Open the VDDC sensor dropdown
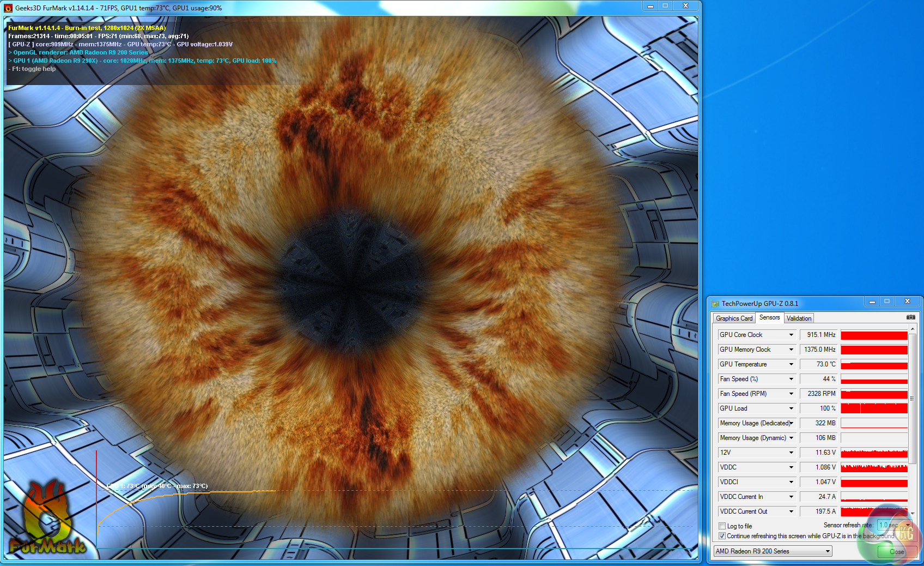 point(791,467)
